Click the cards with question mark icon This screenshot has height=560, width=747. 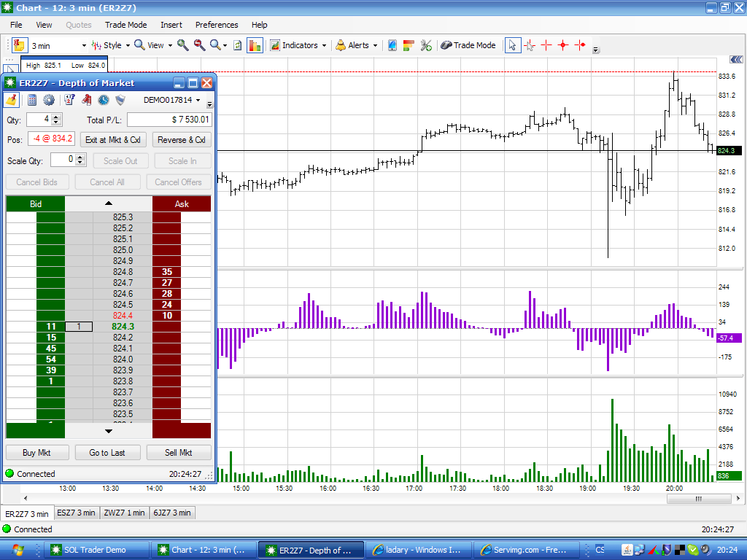[x=69, y=100]
